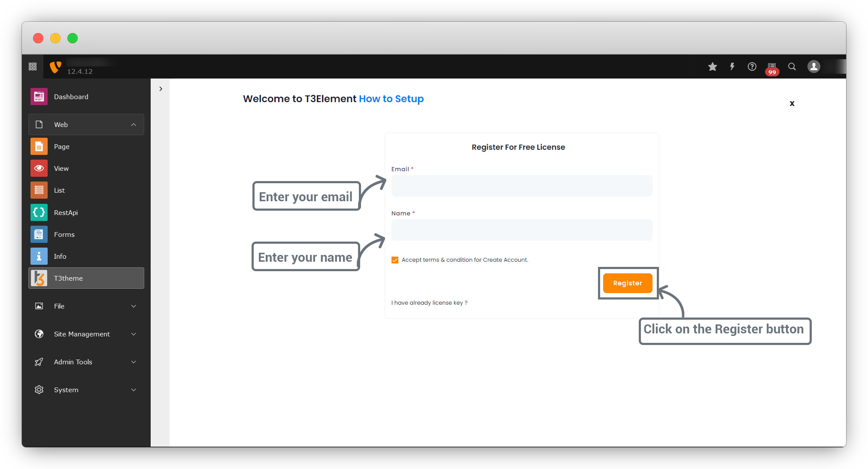
Task: Close the welcome panel with x
Action: coord(792,103)
